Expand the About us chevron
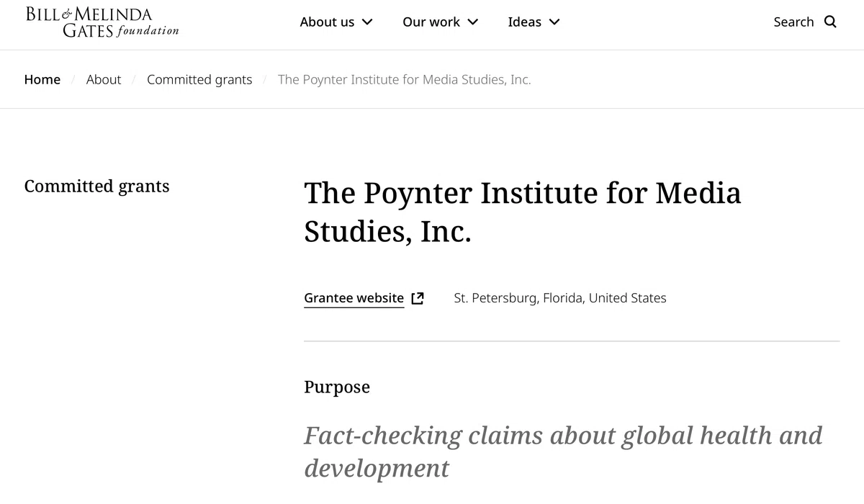864x504 pixels. 367,22
